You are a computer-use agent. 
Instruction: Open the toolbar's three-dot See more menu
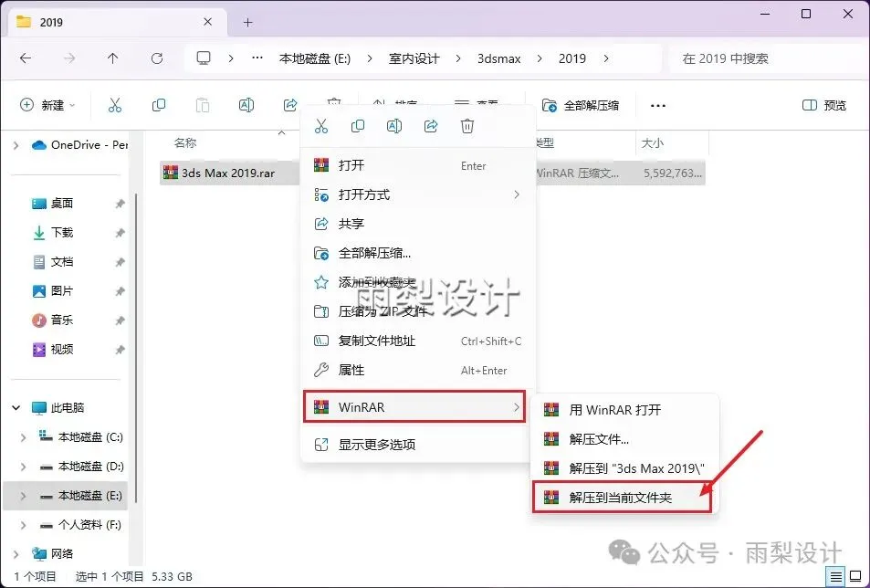[x=657, y=105]
